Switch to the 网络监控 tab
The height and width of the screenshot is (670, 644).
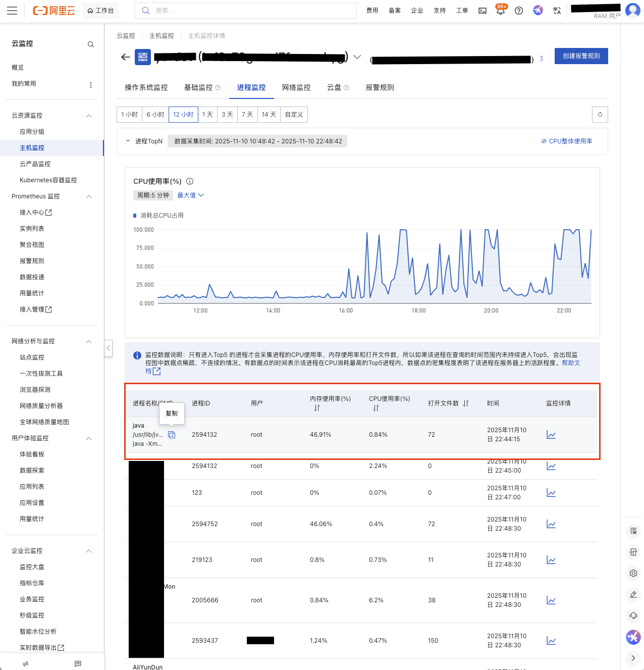pyautogui.click(x=296, y=87)
